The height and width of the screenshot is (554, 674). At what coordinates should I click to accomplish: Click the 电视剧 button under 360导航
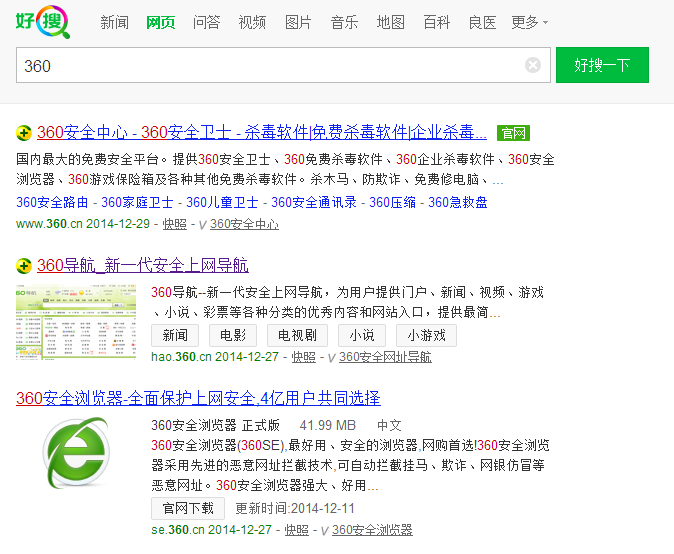[x=297, y=335]
